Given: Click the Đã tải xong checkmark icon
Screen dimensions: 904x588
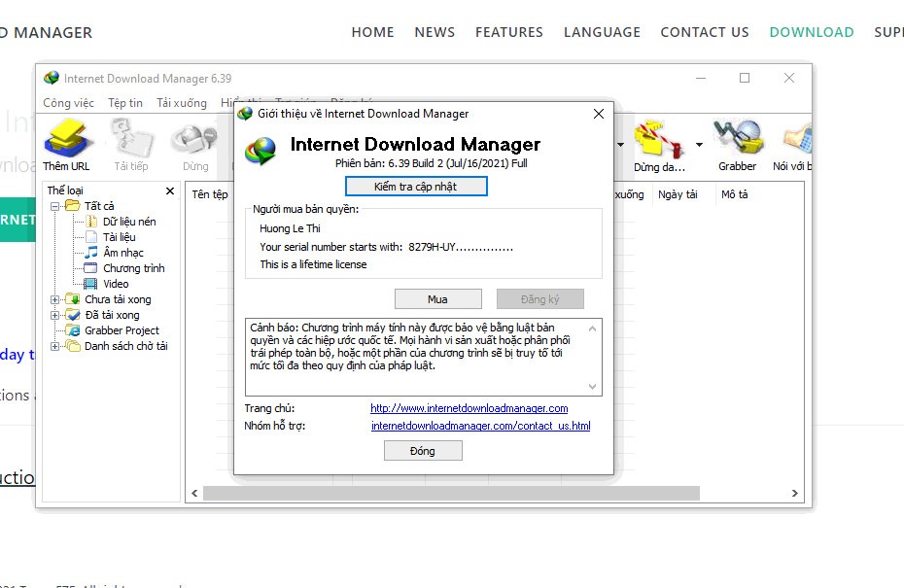Looking at the screenshot, I should 73,315.
